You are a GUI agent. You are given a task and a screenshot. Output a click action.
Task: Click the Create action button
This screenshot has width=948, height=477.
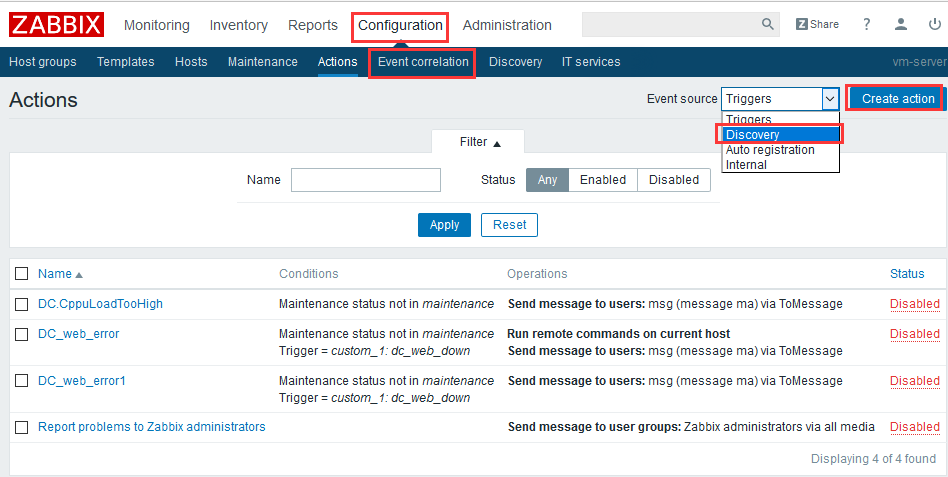pos(898,99)
